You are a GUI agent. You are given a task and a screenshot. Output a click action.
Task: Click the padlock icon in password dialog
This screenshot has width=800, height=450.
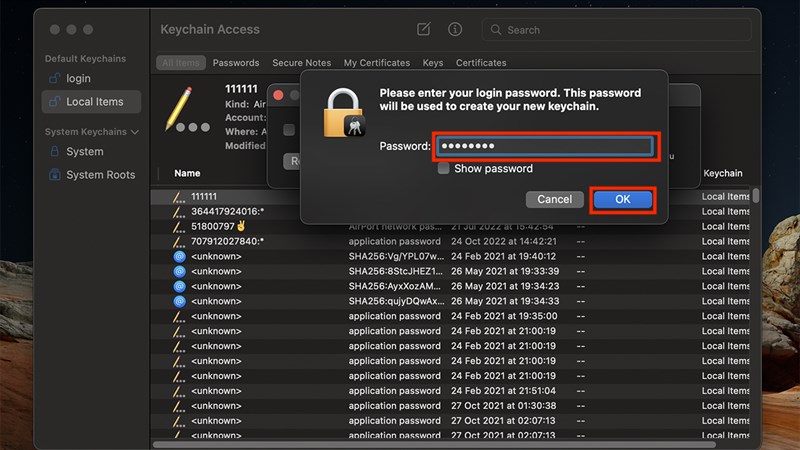click(344, 112)
